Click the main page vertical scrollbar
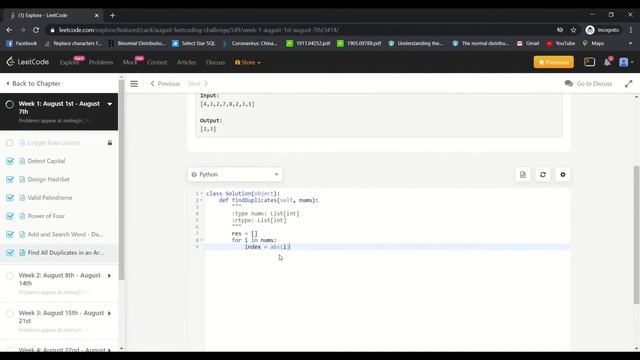640x360 pixels. click(x=636, y=235)
